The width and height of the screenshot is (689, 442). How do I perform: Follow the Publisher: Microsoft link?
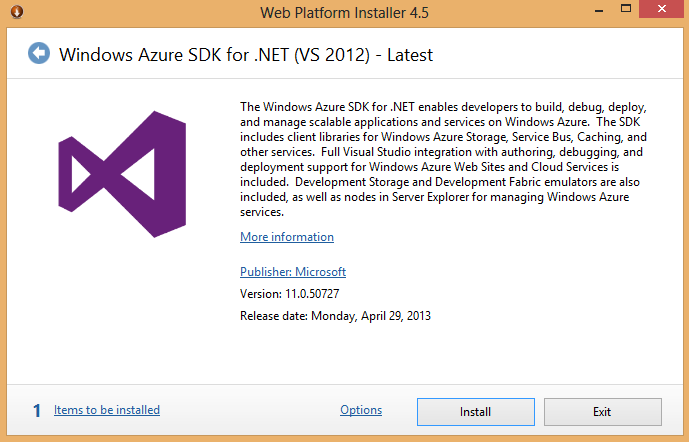293,272
